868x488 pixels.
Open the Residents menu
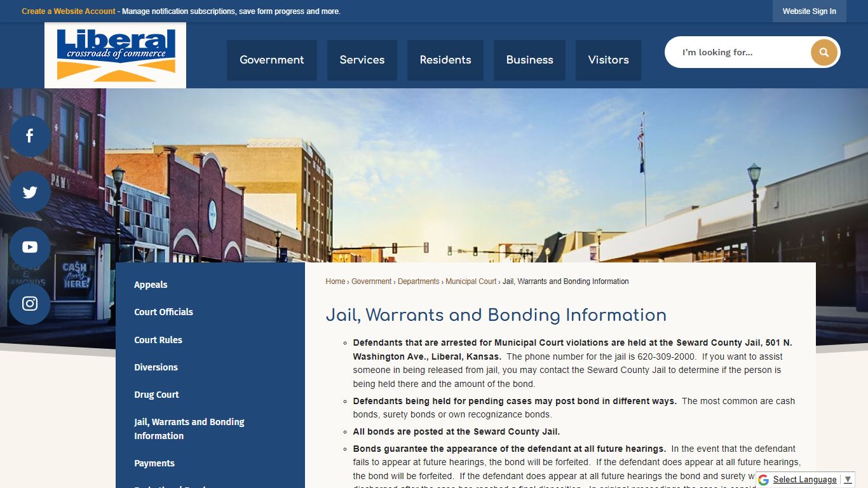(445, 60)
